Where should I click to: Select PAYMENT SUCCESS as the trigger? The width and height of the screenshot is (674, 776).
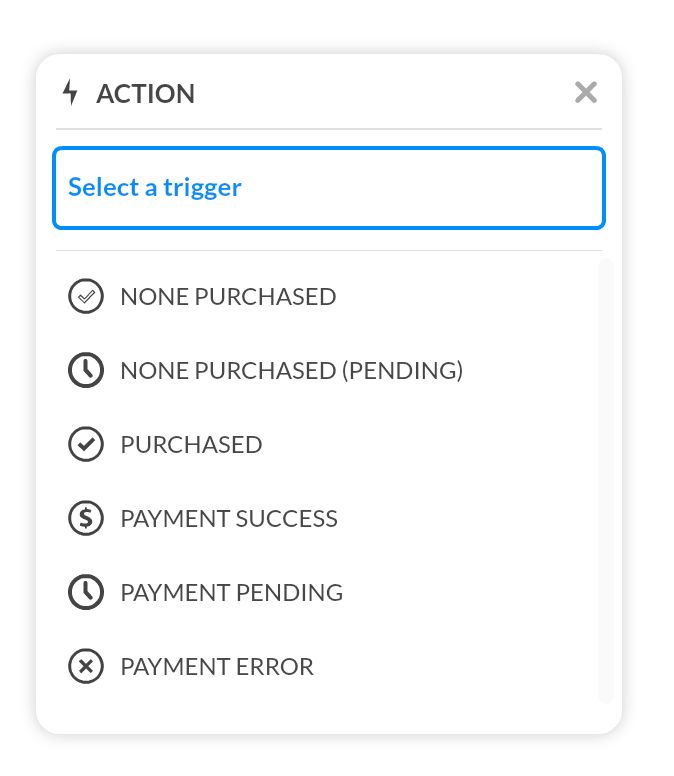pyautogui.click(x=229, y=519)
